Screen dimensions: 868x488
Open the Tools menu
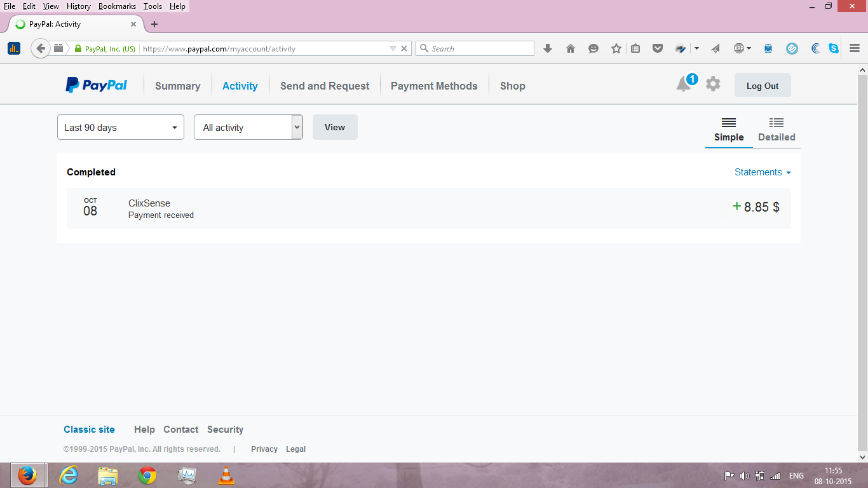[x=153, y=6]
